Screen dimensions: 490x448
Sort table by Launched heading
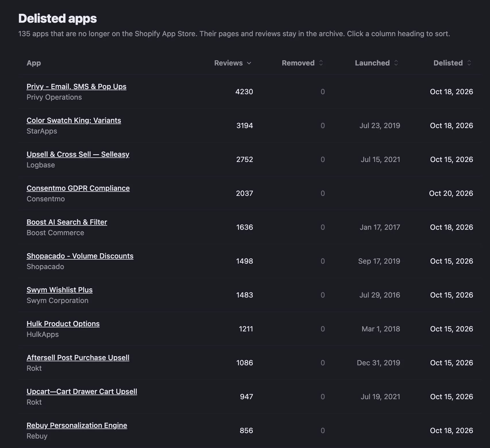pyautogui.click(x=372, y=63)
